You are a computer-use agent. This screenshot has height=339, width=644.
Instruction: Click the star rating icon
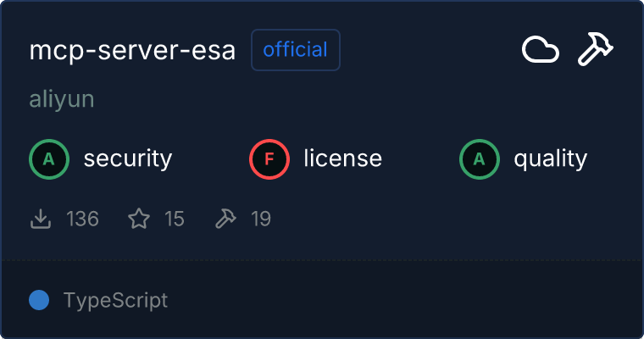click(x=139, y=220)
